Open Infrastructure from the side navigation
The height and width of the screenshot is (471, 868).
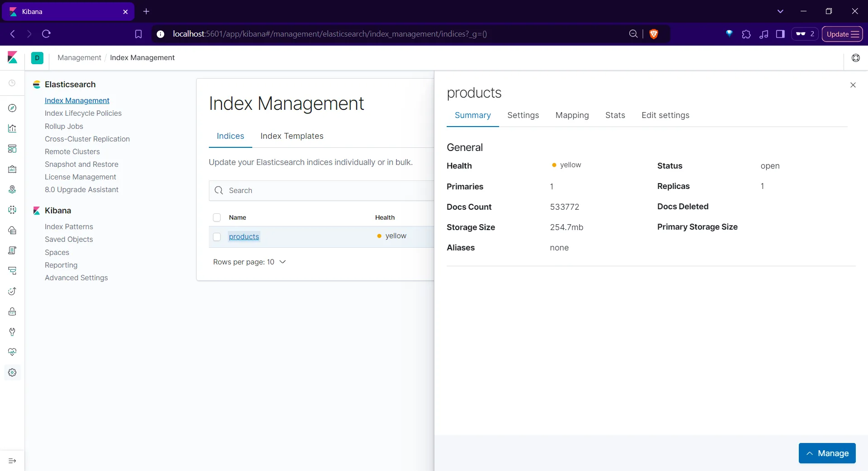[x=12, y=230]
